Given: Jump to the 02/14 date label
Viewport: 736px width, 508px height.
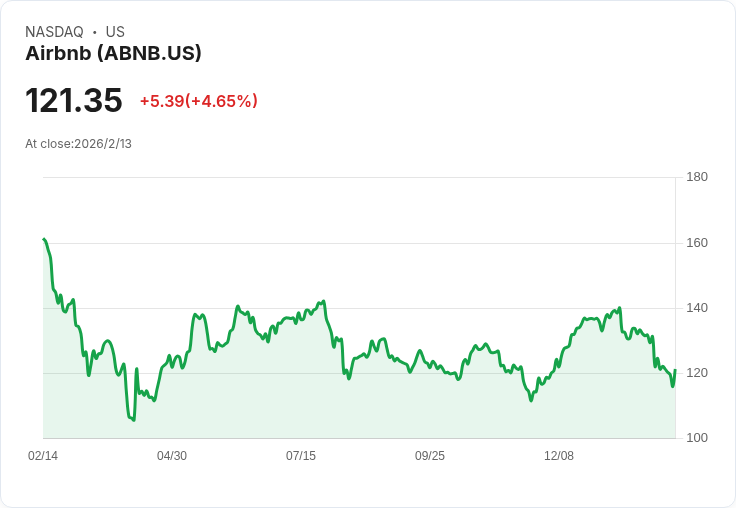Looking at the screenshot, I should 43,456.
